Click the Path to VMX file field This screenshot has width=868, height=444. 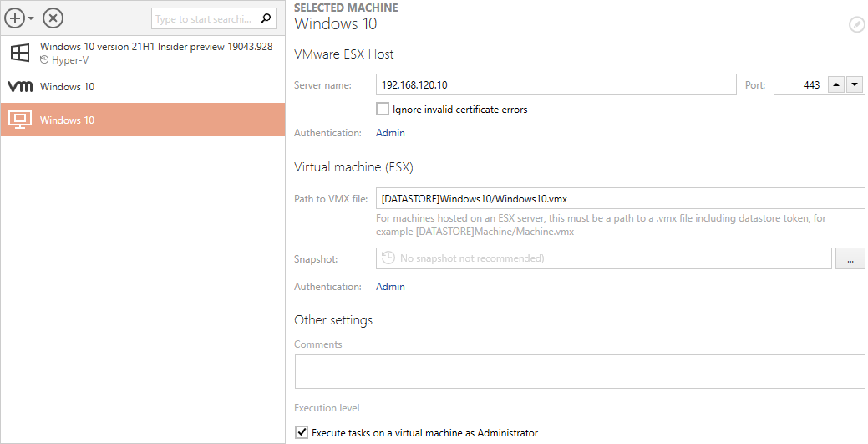tap(620, 198)
